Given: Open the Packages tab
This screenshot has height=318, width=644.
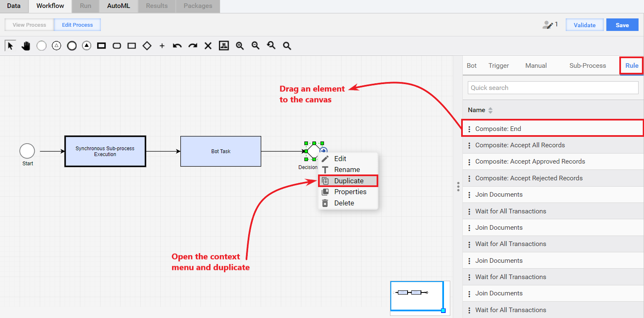Looking at the screenshot, I should coord(198,6).
